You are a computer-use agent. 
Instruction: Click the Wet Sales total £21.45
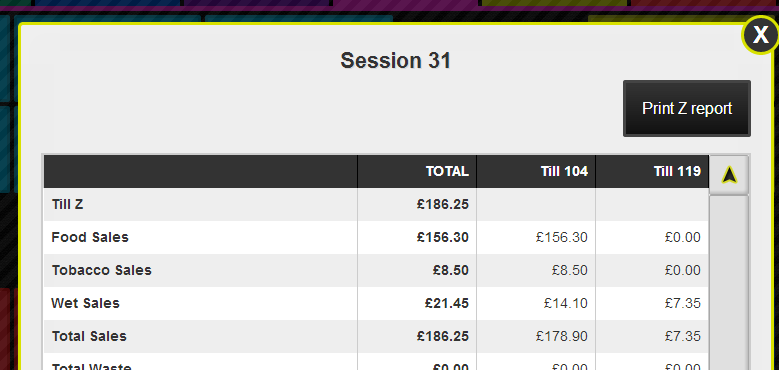pyautogui.click(x=447, y=303)
